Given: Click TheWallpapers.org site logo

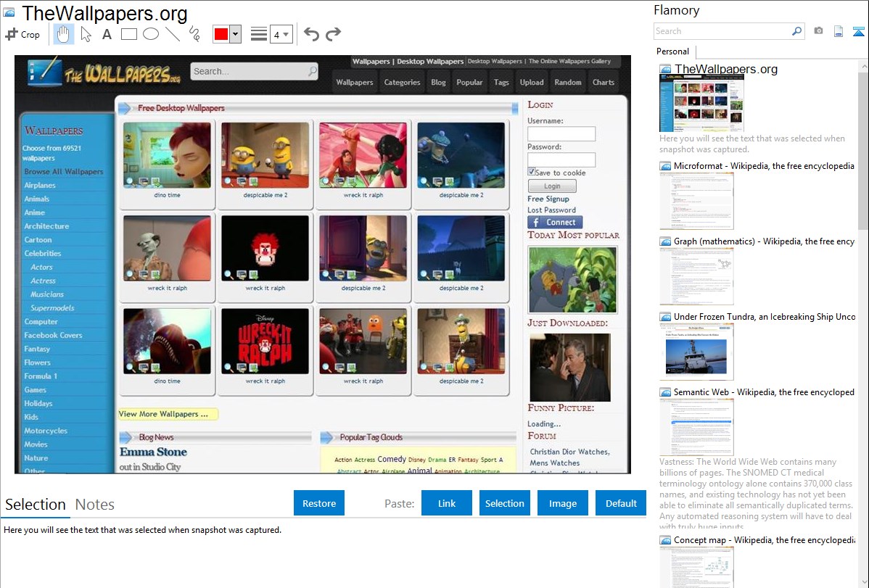Looking at the screenshot, I should point(105,73).
